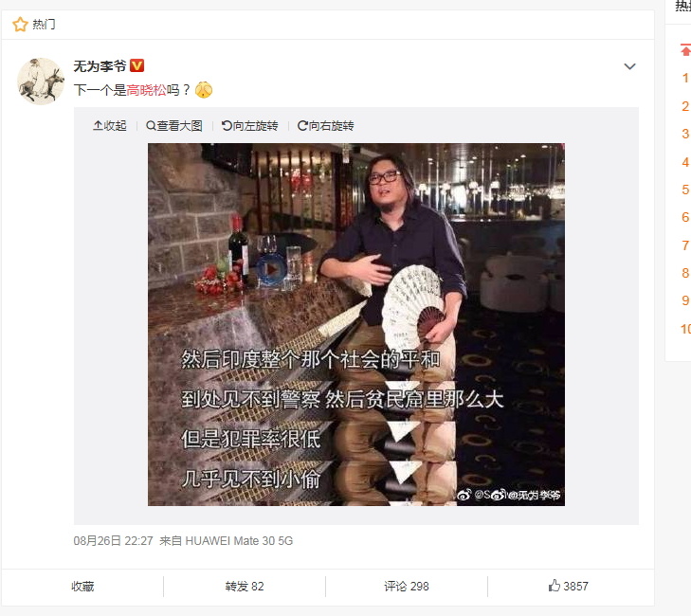Rotate the image right with 向右旋转
The width and height of the screenshot is (691, 616).
click(326, 126)
